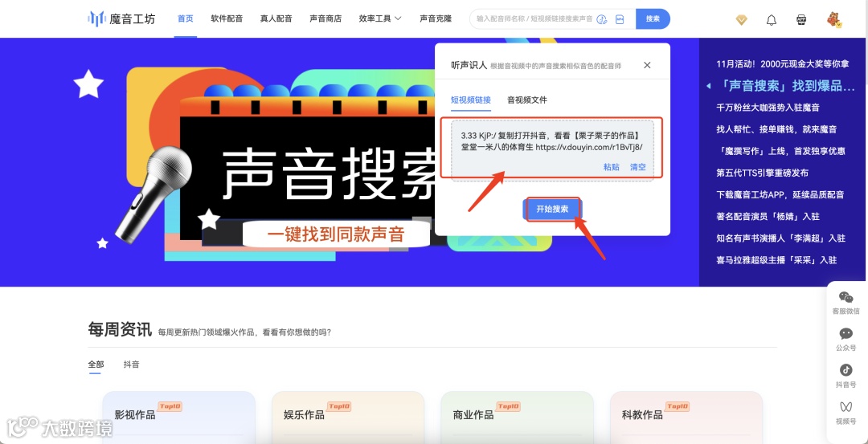Open the 娱乐作品 Top10 card

click(348, 417)
